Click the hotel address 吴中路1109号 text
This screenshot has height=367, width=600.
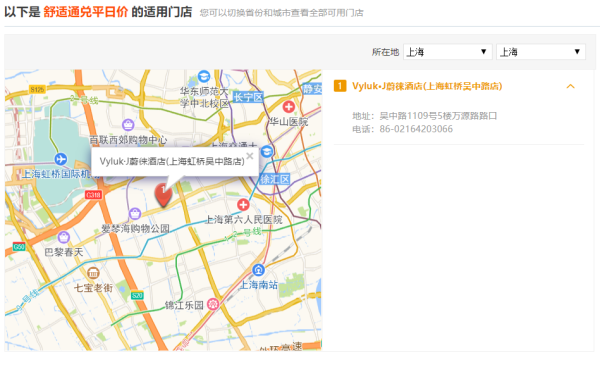coord(438,116)
